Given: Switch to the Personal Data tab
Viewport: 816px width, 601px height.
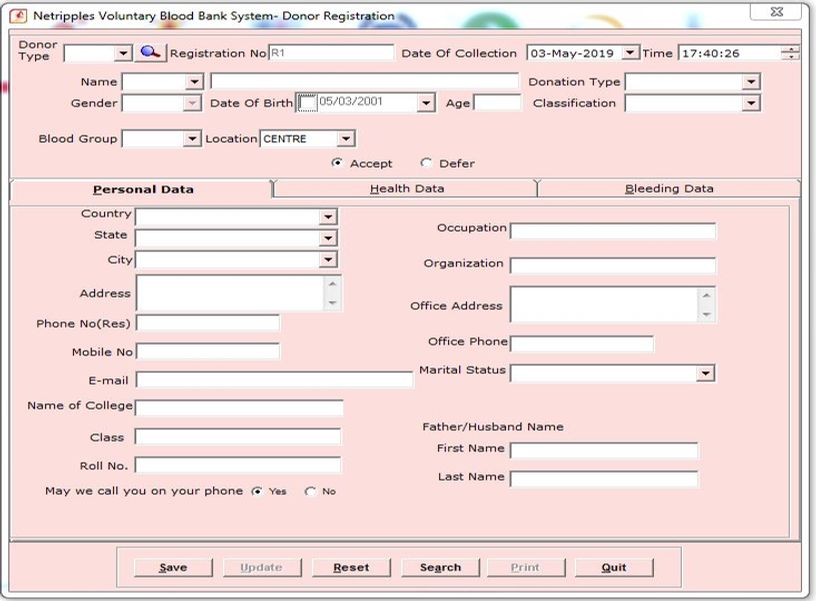Looking at the screenshot, I should (x=143, y=189).
